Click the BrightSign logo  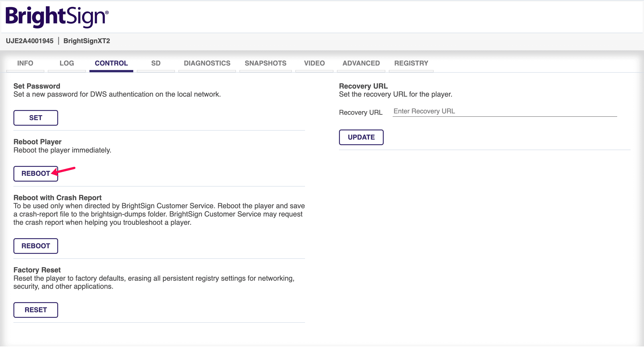point(57,17)
